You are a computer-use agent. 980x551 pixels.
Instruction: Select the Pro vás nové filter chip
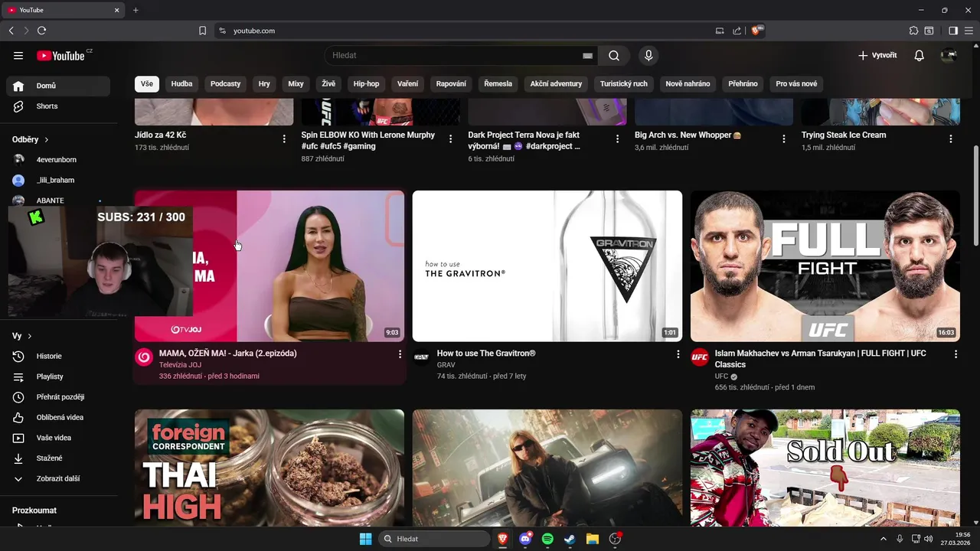tap(796, 83)
